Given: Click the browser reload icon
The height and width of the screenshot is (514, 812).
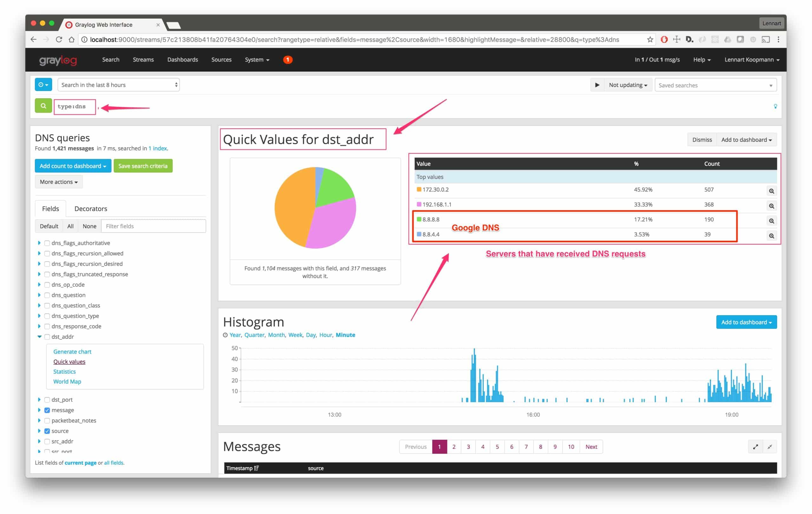Looking at the screenshot, I should tap(59, 39).
